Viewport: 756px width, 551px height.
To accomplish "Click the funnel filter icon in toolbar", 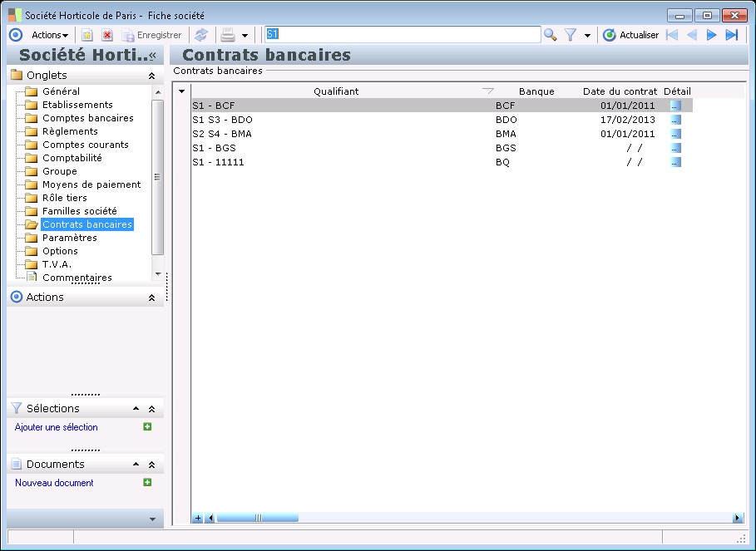I will 571,35.
